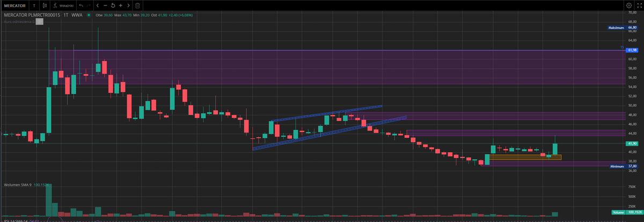The width and height of the screenshot is (644, 222).
Task: Move chart right with the arrow
Action: coord(129,5)
